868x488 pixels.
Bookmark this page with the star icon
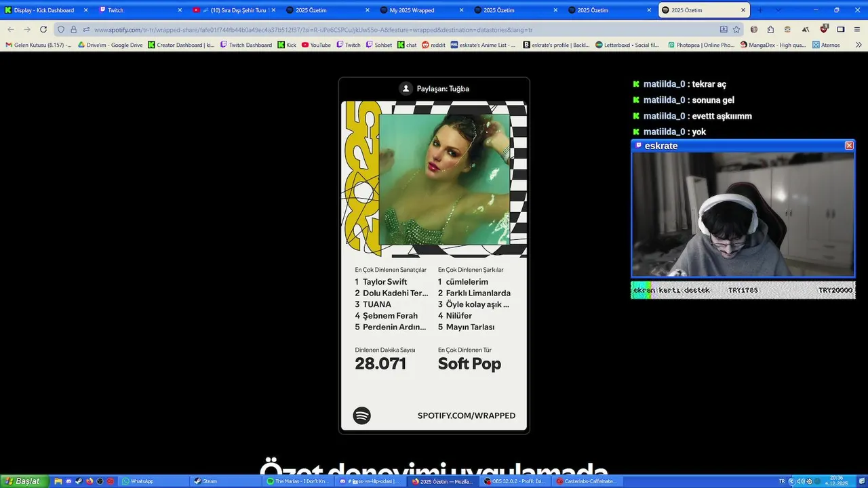[x=736, y=29]
